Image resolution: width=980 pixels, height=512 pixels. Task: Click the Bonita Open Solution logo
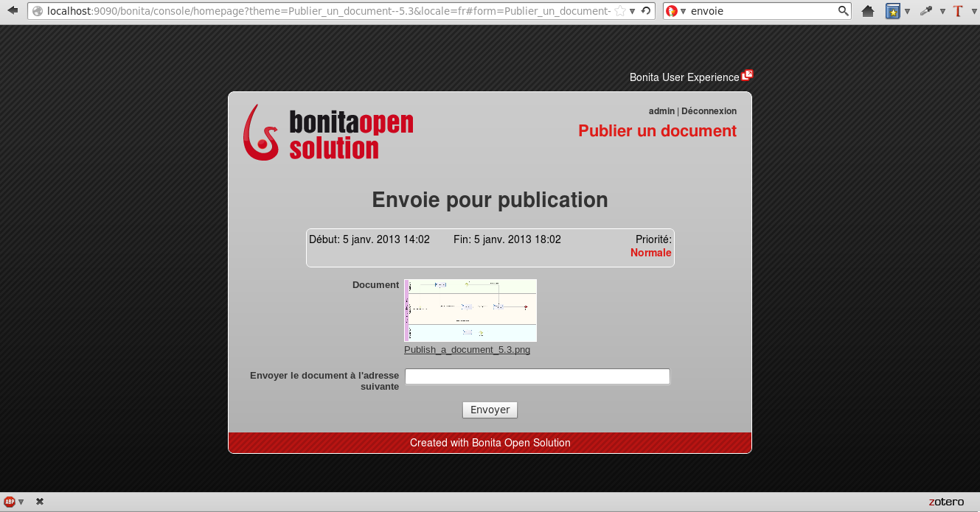328,133
